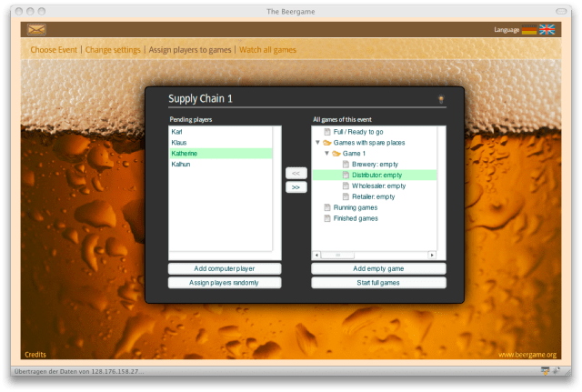This screenshot has width=582, height=392.
Task: Collapse the Game 1 tree node
Action: click(326, 154)
